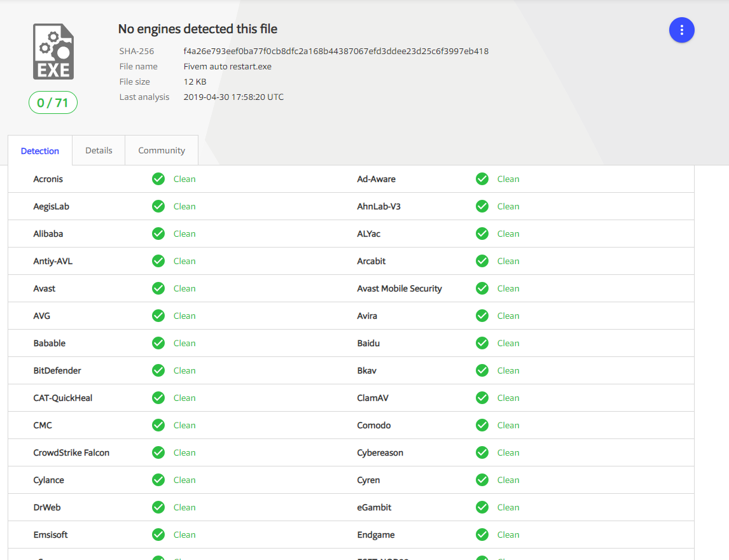The image size is (729, 560).
Task: Click the check icon next to ClamAV
Action: (482, 398)
